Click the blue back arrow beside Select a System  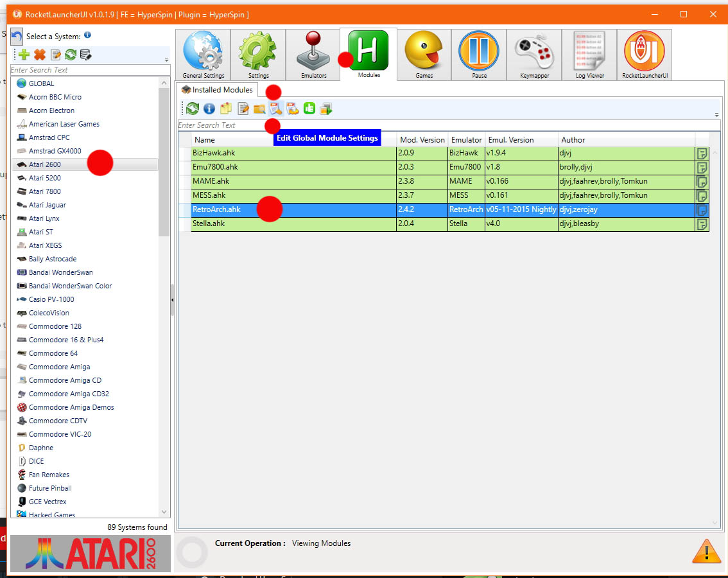17,36
